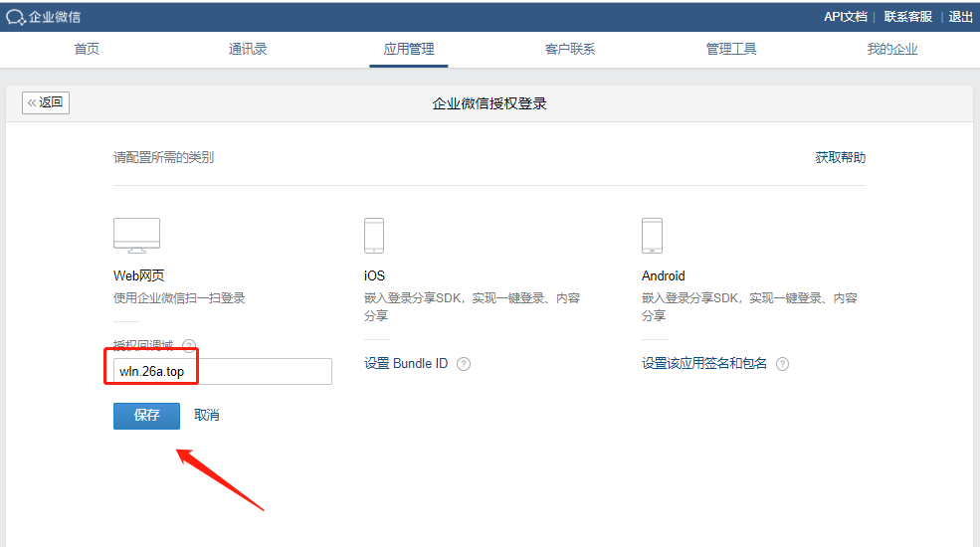
Task: Click the Web网页 monitor icon
Action: pyautogui.click(x=137, y=236)
